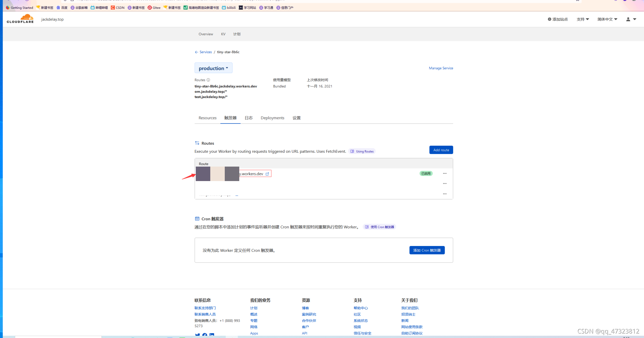
Task: Open the 简体中文 language dropdown
Action: click(607, 19)
